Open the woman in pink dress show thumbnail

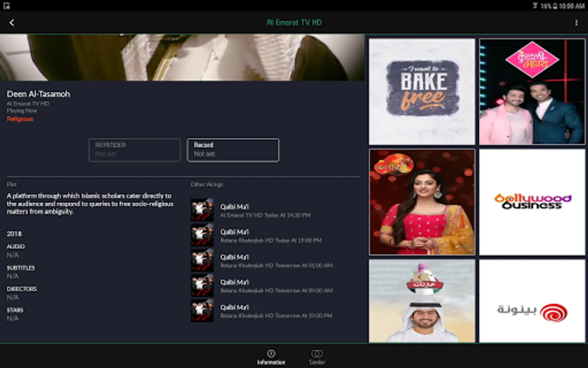422,202
